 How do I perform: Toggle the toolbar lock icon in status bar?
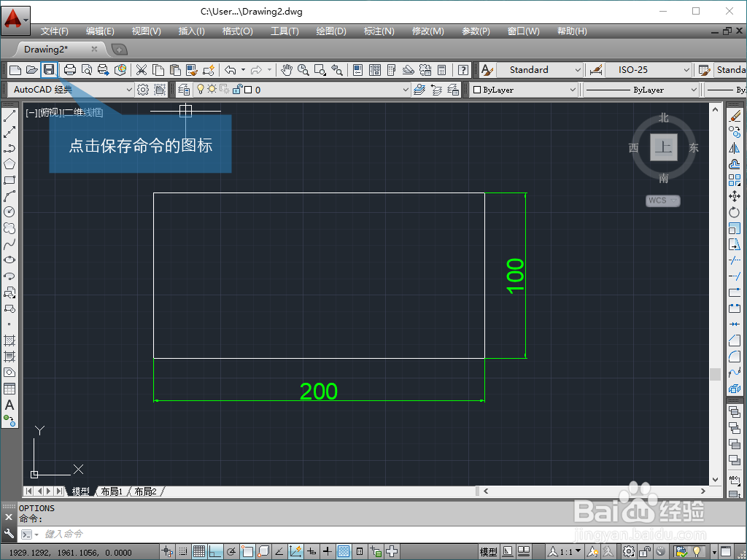(x=645, y=551)
